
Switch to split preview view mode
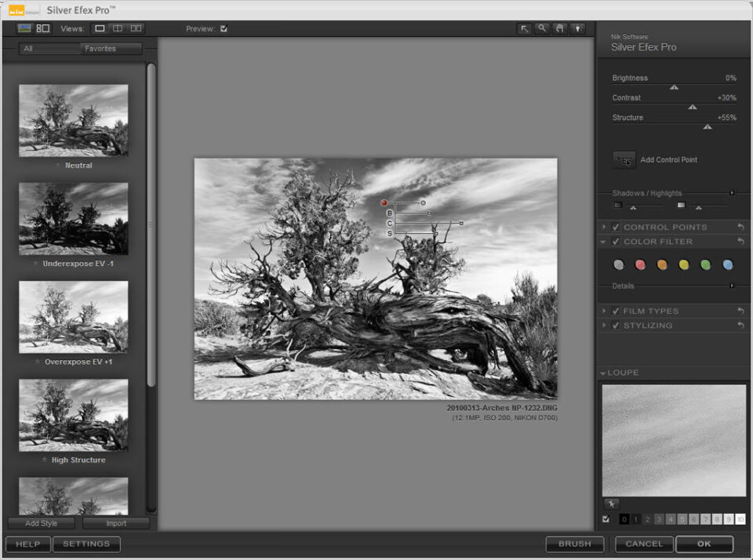[118, 29]
